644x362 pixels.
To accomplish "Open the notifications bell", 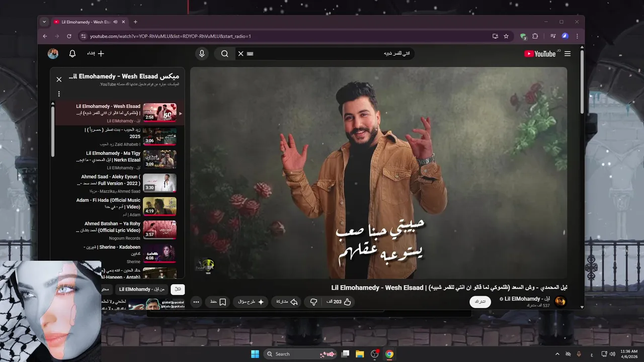I will (72, 53).
